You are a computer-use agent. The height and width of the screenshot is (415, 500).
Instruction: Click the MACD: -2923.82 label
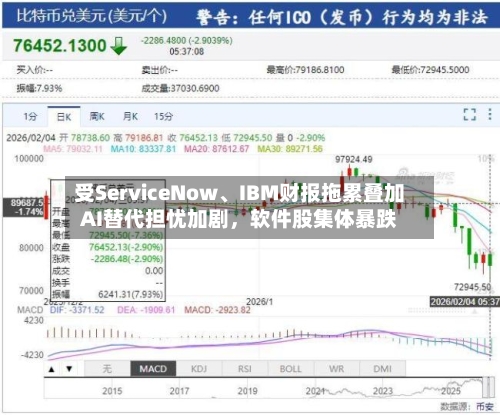[x=217, y=310]
